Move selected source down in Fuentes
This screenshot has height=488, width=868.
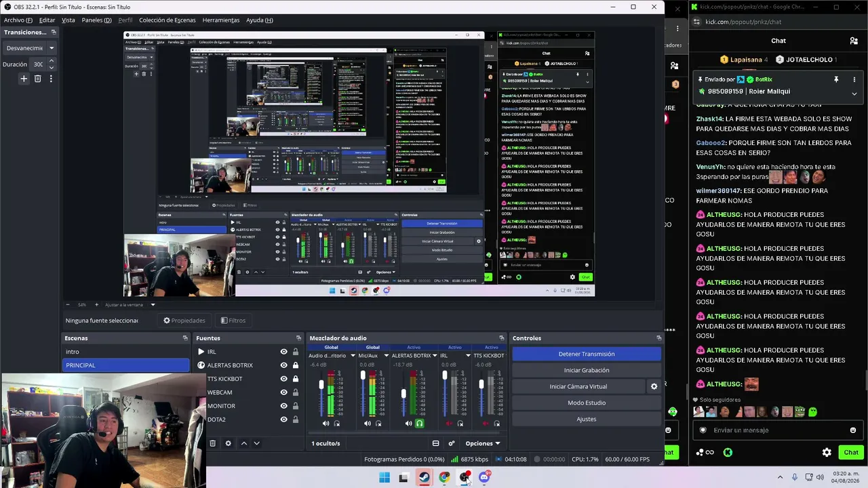pos(256,443)
